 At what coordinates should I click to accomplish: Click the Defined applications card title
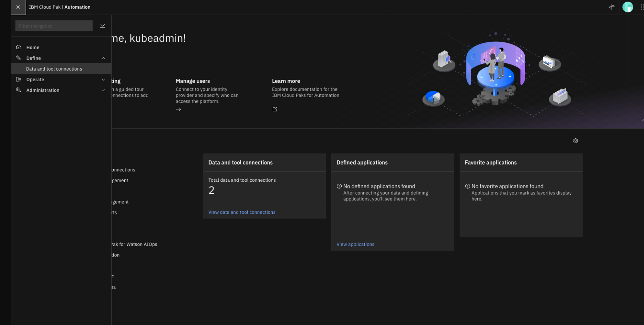362,162
